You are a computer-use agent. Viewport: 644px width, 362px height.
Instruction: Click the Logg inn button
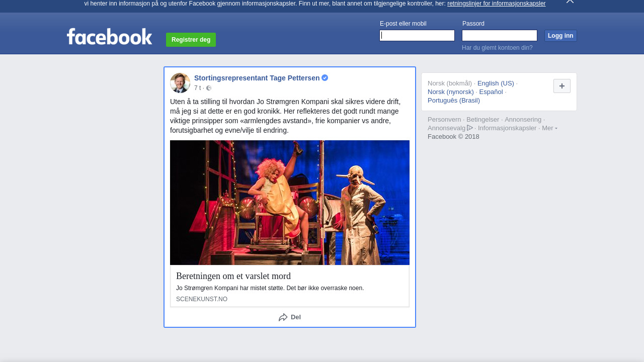(x=560, y=36)
